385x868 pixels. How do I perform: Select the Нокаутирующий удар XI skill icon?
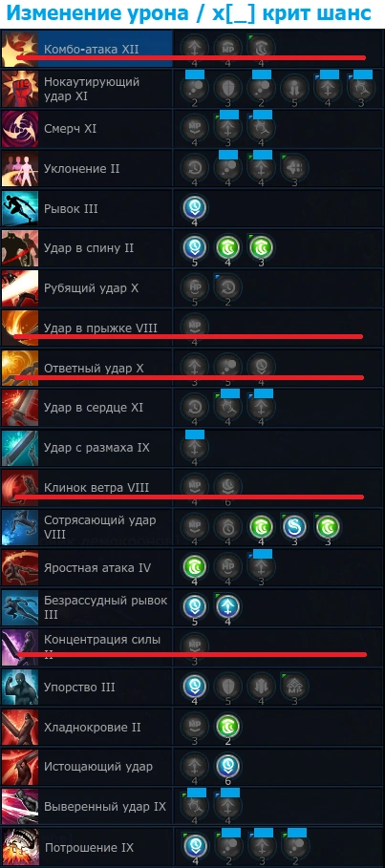tap(20, 89)
